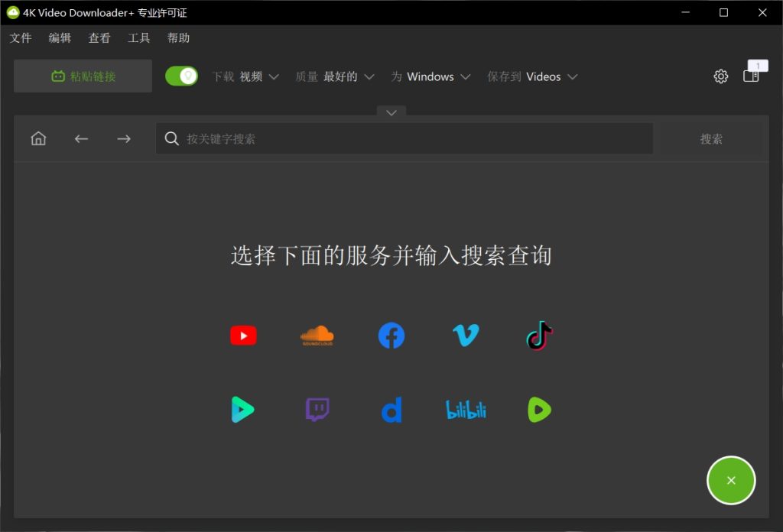Open the 工具 menu
Screen dimensions: 783x532
click(138, 37)
